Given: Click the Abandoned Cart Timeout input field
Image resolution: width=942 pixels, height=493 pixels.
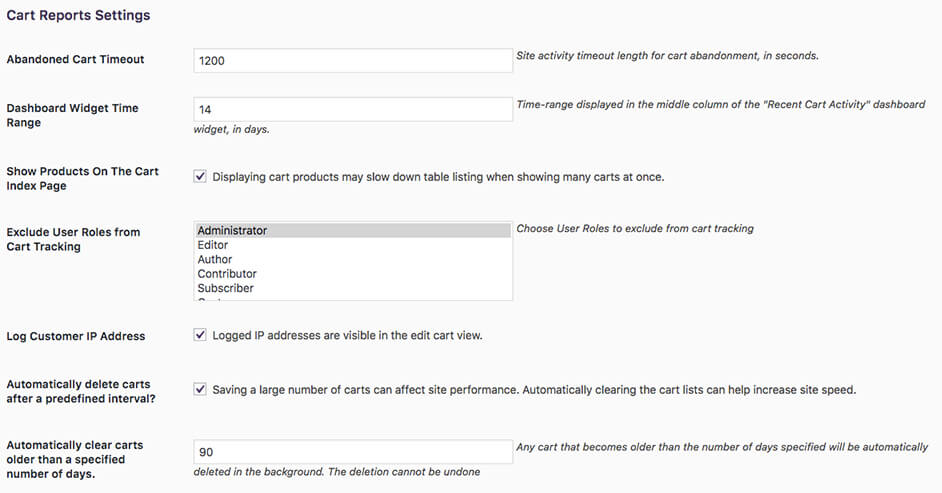Looking at the screenshot, I should coord(353,61).
